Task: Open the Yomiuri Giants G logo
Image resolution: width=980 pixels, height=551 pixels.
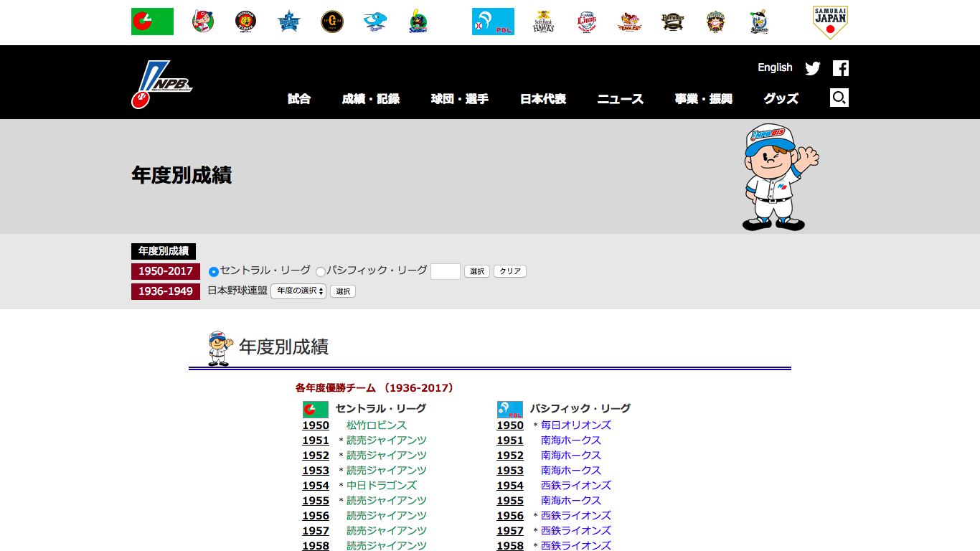Action: tap(332, 22)
